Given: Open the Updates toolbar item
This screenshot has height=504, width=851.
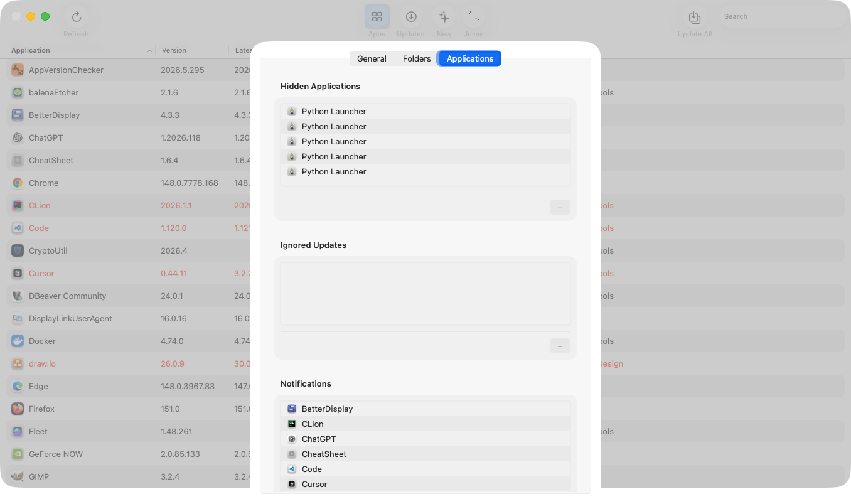Looking at the screenshot, I should click(411, 17).
